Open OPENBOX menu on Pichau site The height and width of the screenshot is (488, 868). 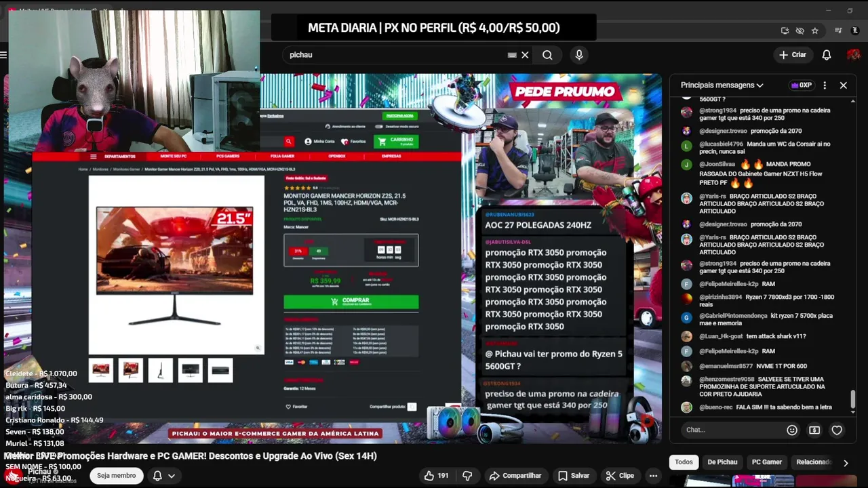[337, 156]
